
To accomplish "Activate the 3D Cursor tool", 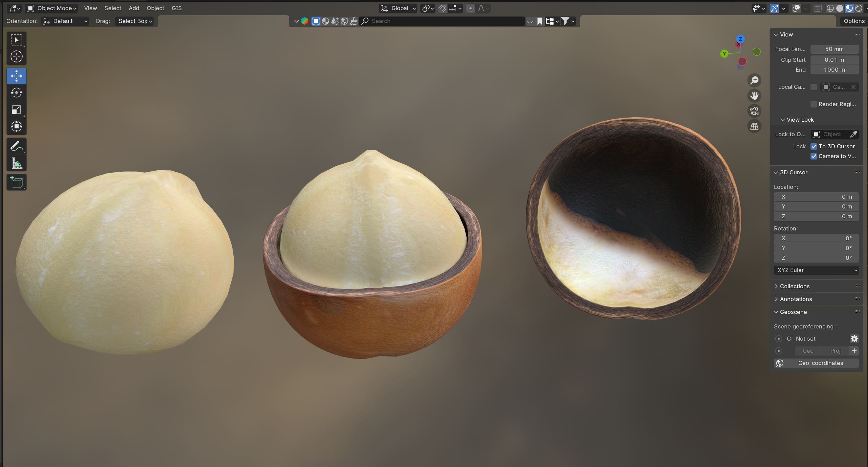I will 16,56.
